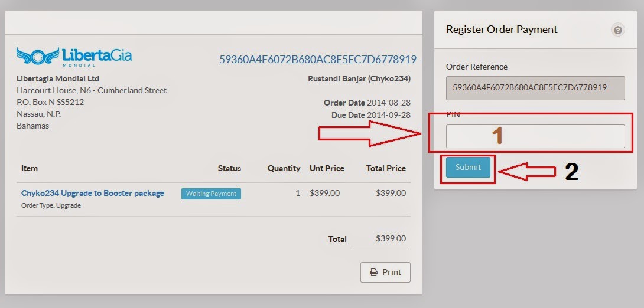
Task: Open Chyko234 Upgrade to Booster package link
Action: (x=93, y=193)
